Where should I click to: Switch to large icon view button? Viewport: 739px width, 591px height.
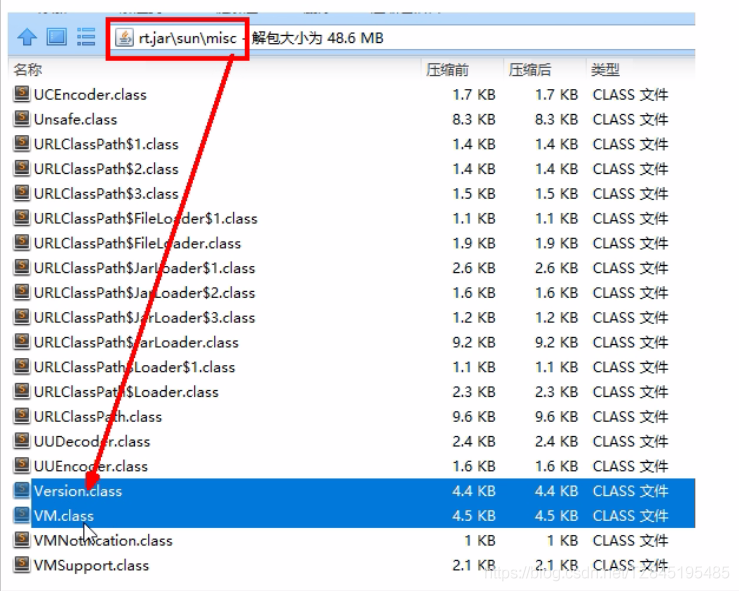click(57, 37)
